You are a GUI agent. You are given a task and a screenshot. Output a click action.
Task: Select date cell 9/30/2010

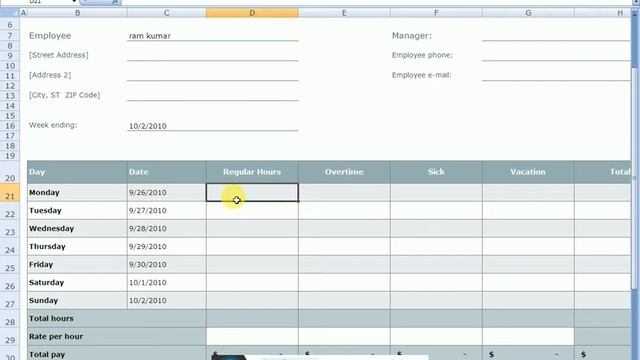click(167, 264)
